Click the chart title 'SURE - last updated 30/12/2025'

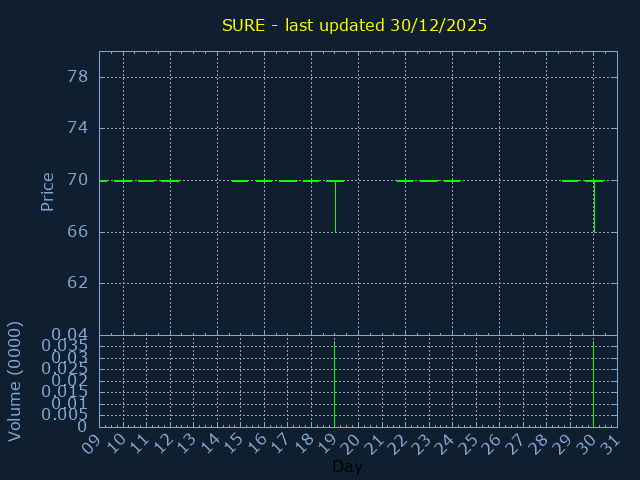pyautogui.click(x=354, y=25)
